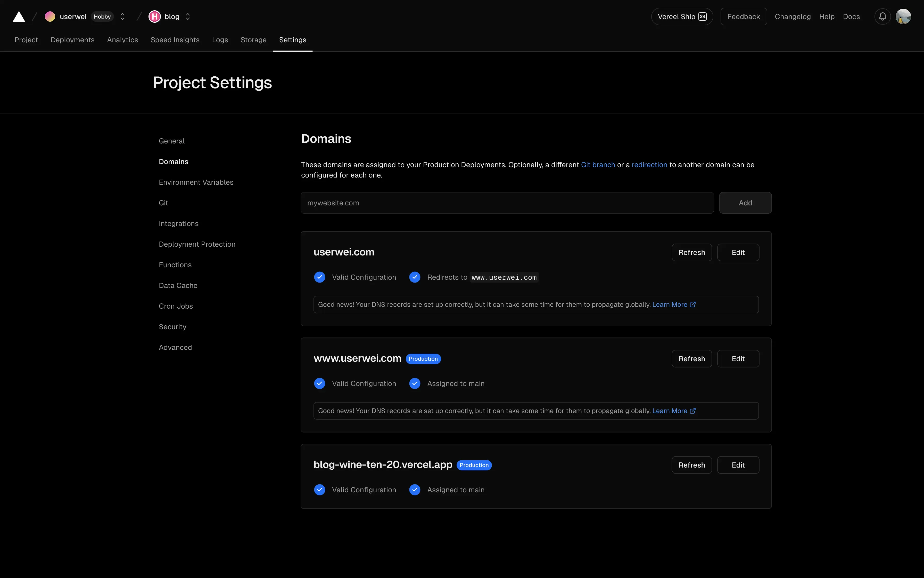This screenshot has width=924, height=578.
Task: Open the Feedback button
Action: 743,17
